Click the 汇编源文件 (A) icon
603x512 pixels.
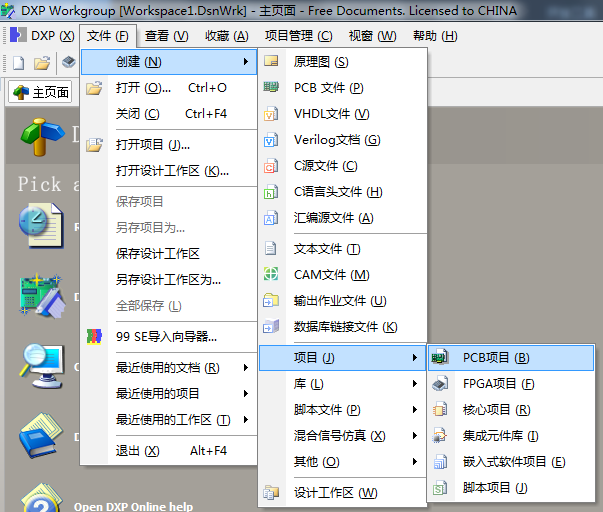tap(271, 218)
